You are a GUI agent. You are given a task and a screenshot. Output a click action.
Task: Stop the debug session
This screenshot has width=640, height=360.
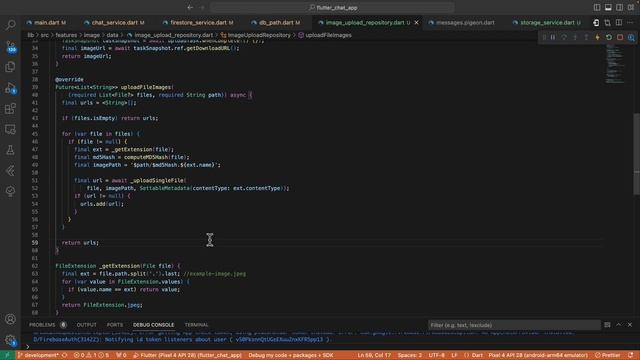click(620, 37)
